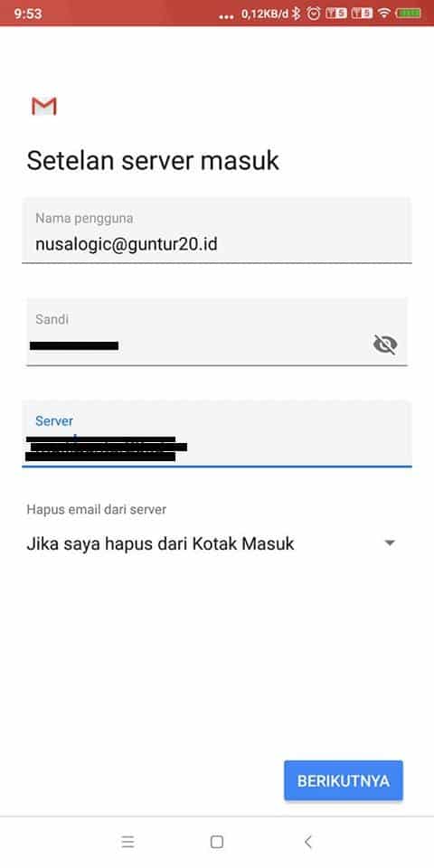This screenshot has width=434, height=868.
Task: Open the Hapus email dari server dropdown arrow
Action: coord(390,543)
